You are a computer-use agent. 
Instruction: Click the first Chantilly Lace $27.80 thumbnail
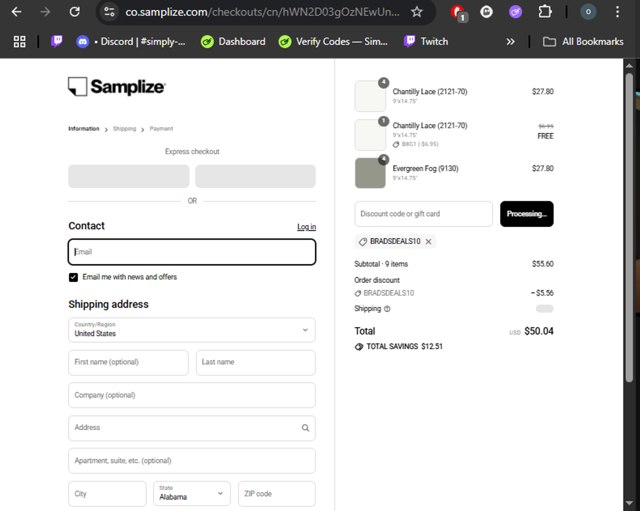[370, 96]
